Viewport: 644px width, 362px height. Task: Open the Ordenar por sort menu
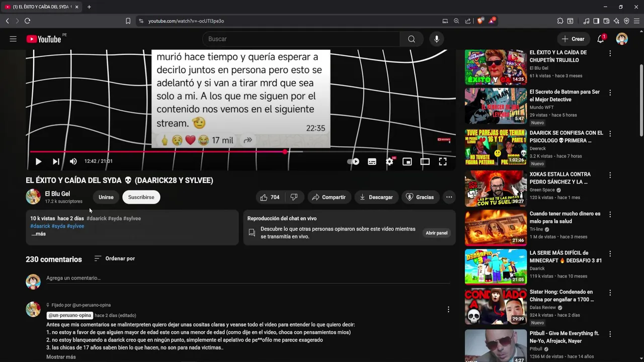[114, 258]
